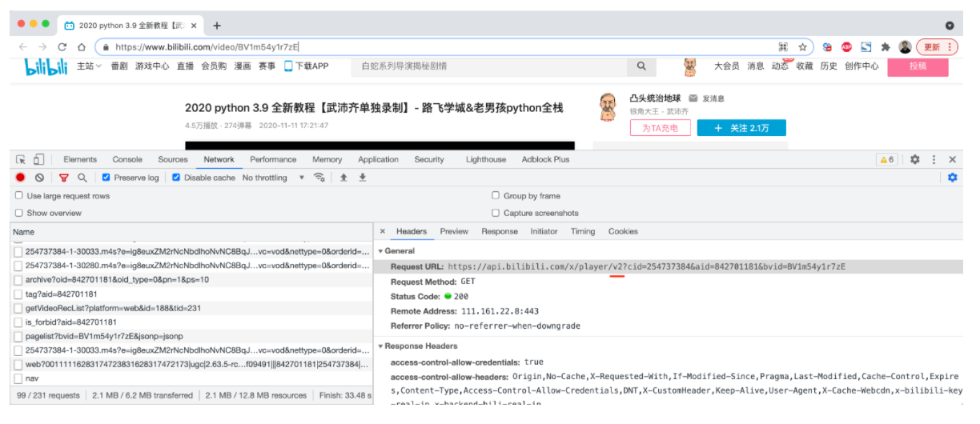Open the Cookies tab

pos(623,231)
